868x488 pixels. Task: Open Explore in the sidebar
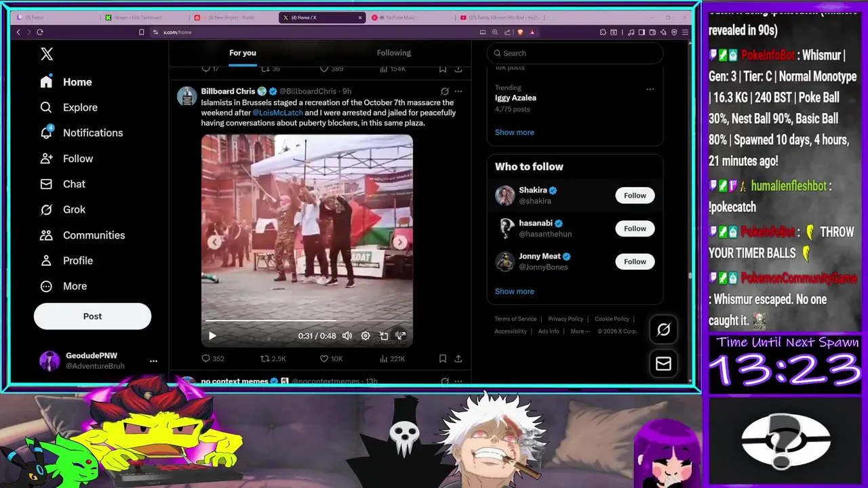click(x=68, y=107)
